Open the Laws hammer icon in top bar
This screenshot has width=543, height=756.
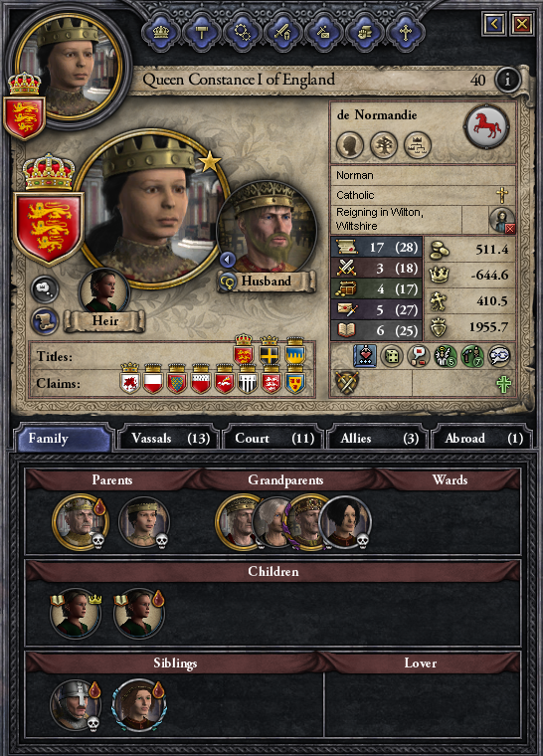[x=202, y=32]
